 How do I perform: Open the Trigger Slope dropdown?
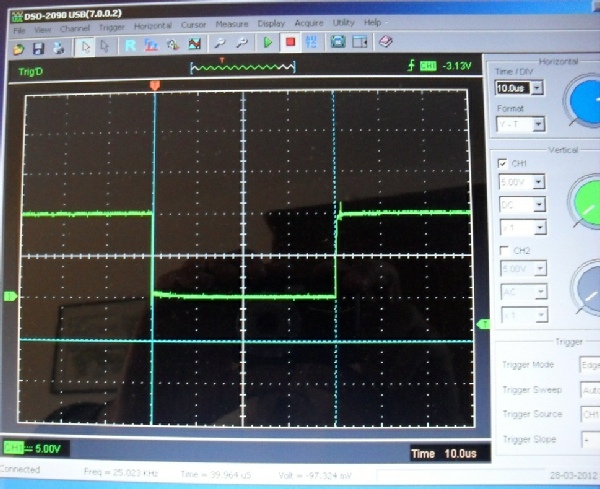592,440
